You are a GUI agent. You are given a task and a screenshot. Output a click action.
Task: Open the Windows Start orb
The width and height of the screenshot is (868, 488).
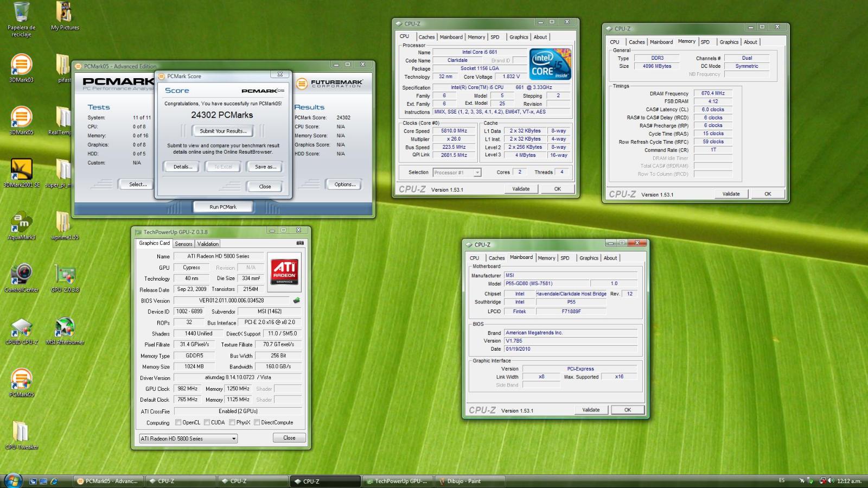pos(13,480)
